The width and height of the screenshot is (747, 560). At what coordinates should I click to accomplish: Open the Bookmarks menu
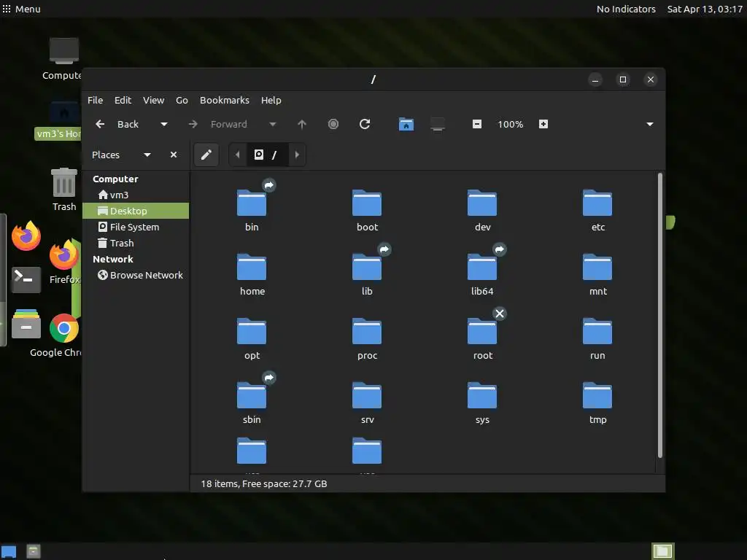(x=225, y=101)
